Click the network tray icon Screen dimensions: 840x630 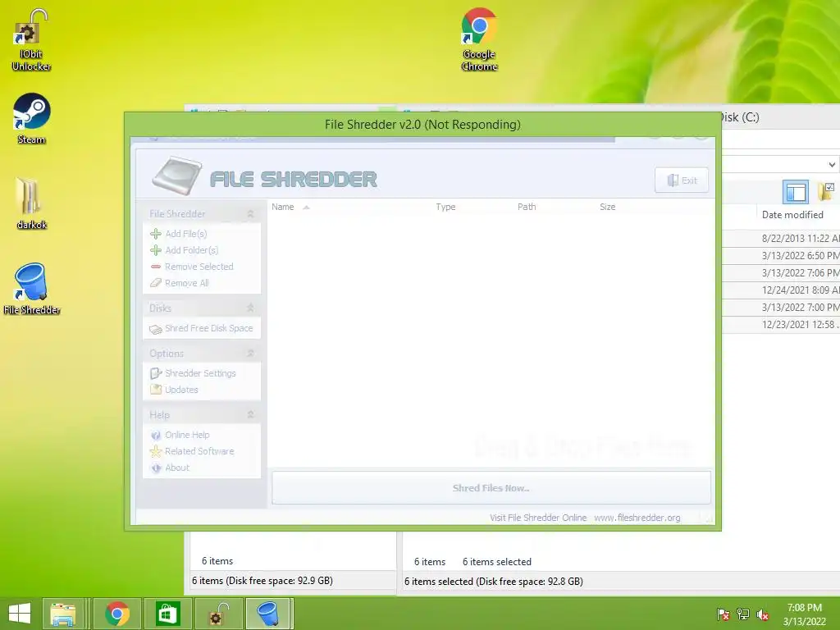(743, 614)
